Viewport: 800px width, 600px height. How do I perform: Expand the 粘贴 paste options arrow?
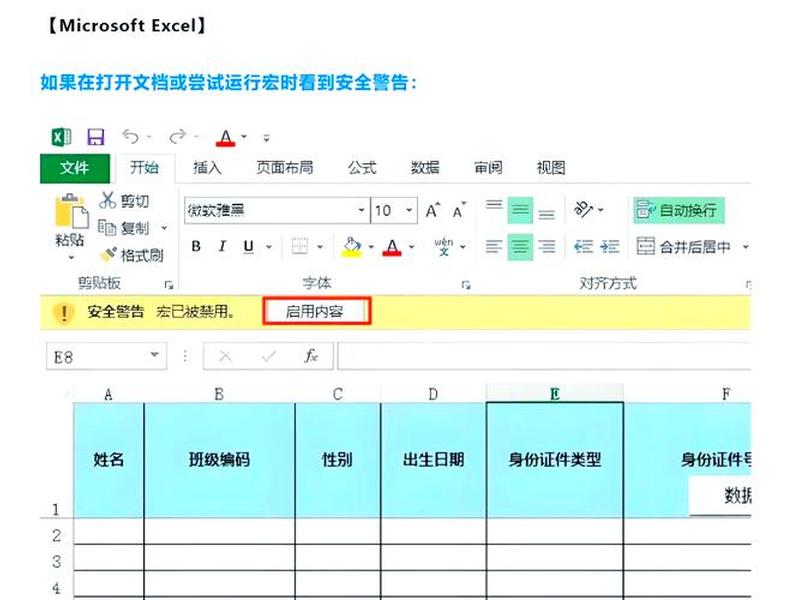tap(71, 257)
